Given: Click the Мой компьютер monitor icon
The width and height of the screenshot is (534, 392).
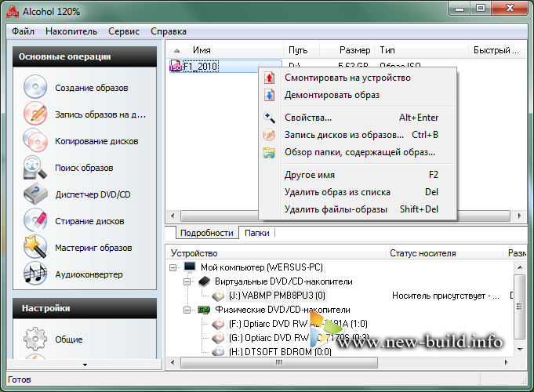Looking at the screenshot, I should [190, 267].
